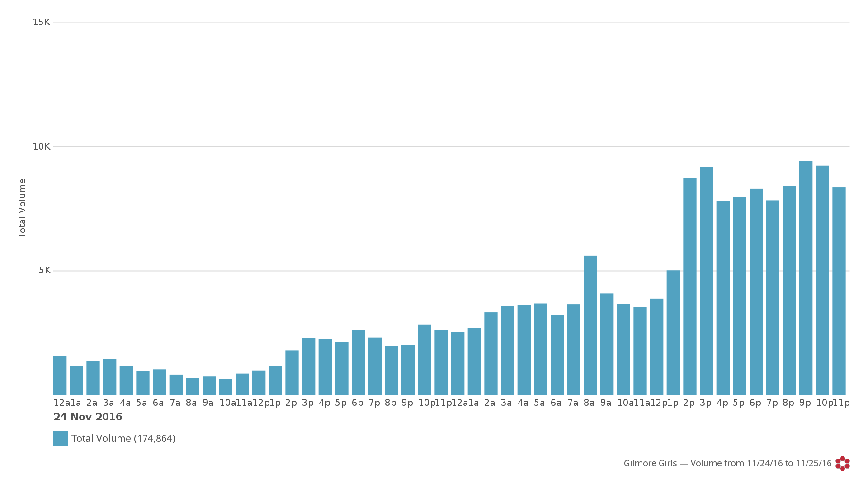Click the shortest bar, first-day 10a
Viewport: 868px width, 488px height.
point(226,387)
